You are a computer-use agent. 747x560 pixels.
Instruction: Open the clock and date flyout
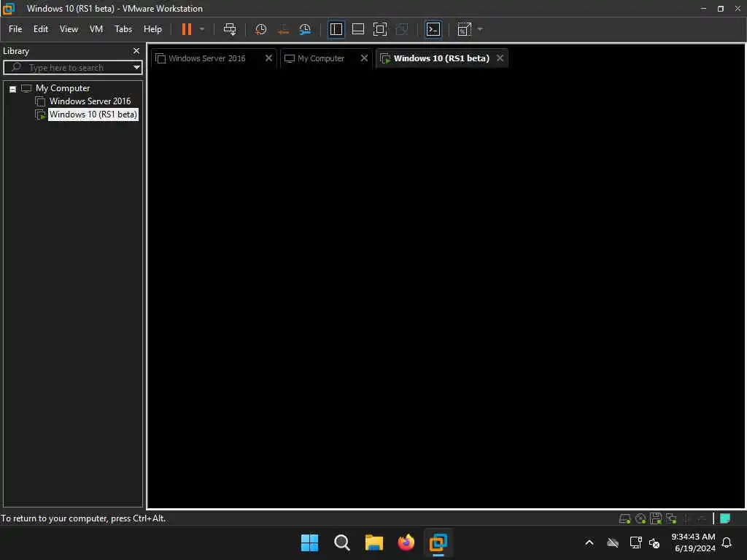point(694,542)
